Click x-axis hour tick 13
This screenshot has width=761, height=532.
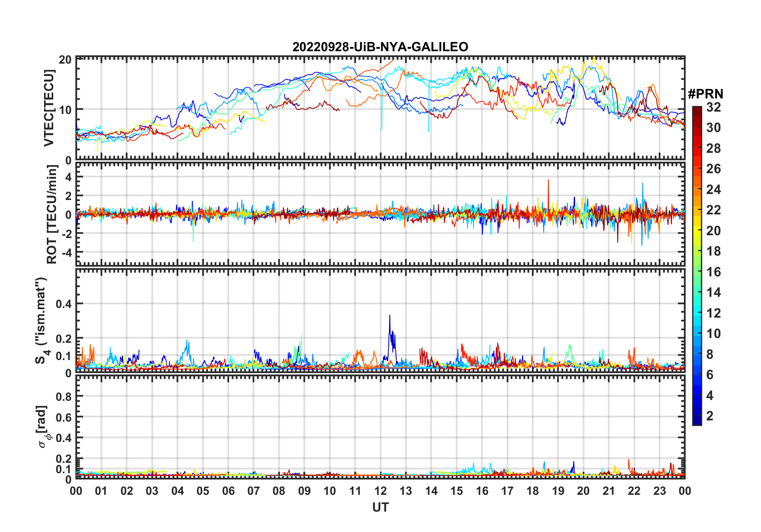coord(406,491)
